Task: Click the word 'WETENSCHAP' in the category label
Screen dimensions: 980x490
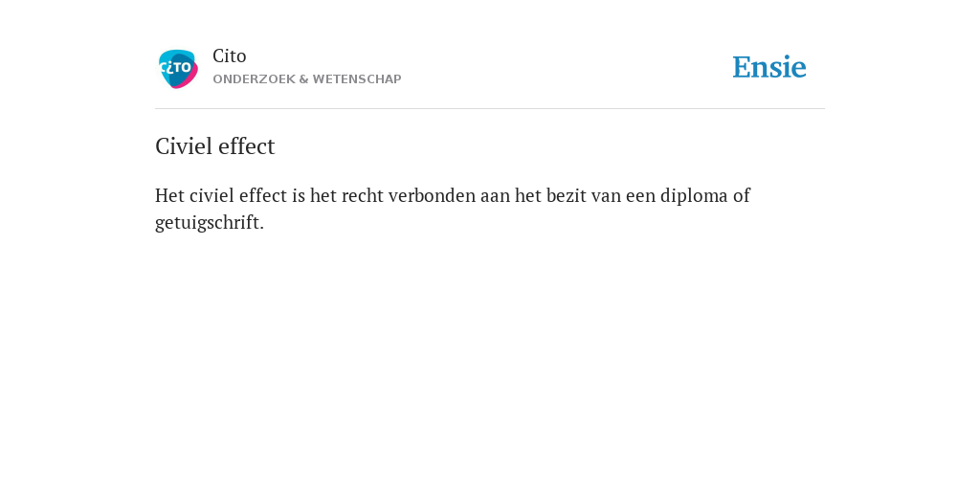Action: coord(357,79)
